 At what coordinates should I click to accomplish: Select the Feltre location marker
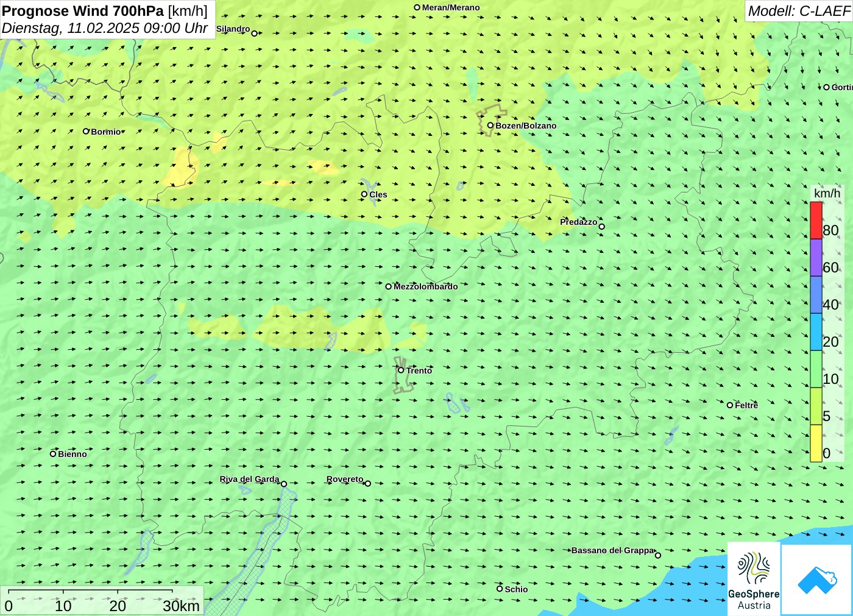(730, 405)
